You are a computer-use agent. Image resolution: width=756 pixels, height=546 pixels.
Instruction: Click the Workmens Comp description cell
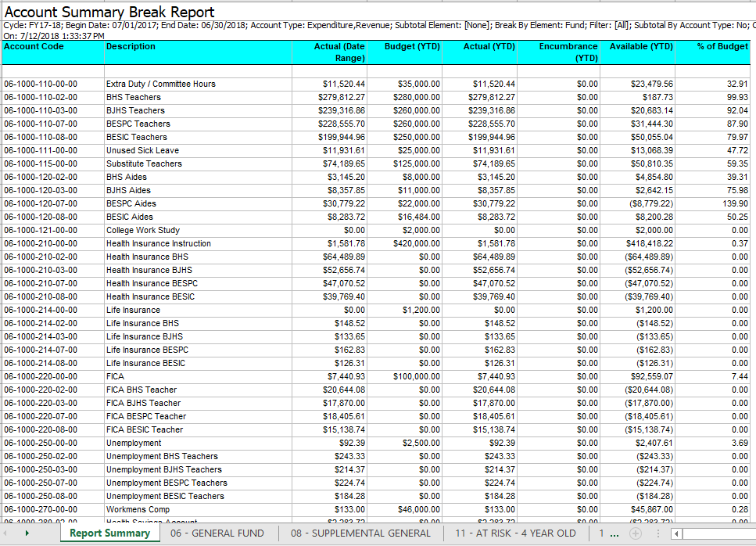coord(137,509)
